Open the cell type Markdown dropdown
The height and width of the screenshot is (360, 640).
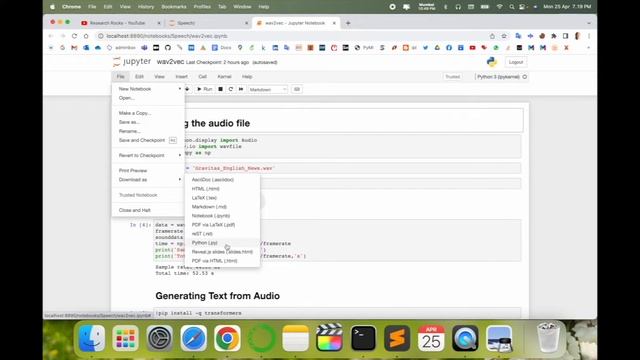pos(267,89)
